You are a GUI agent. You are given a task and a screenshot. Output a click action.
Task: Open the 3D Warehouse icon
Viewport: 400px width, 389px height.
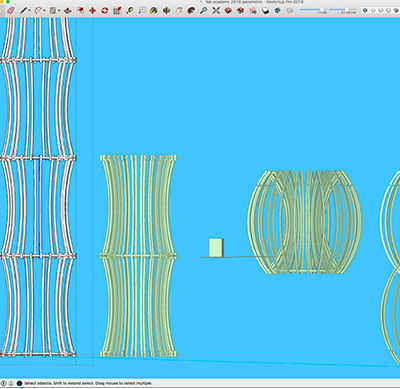pyautogui.click(x=228, y=11)
